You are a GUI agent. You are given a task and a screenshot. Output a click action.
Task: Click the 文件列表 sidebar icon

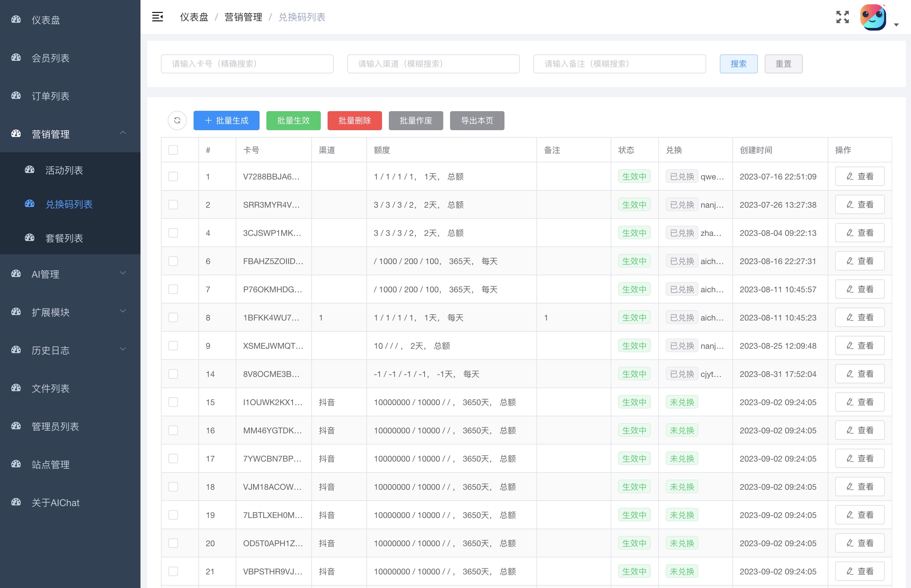click(16, 388)
